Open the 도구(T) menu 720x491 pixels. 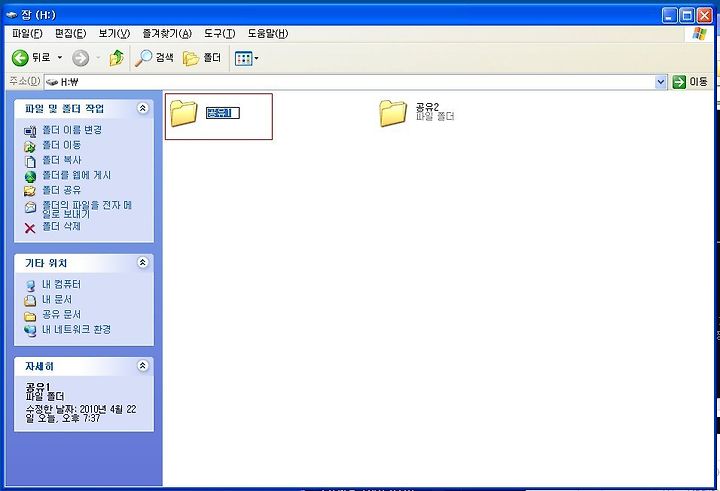point(219,34)
